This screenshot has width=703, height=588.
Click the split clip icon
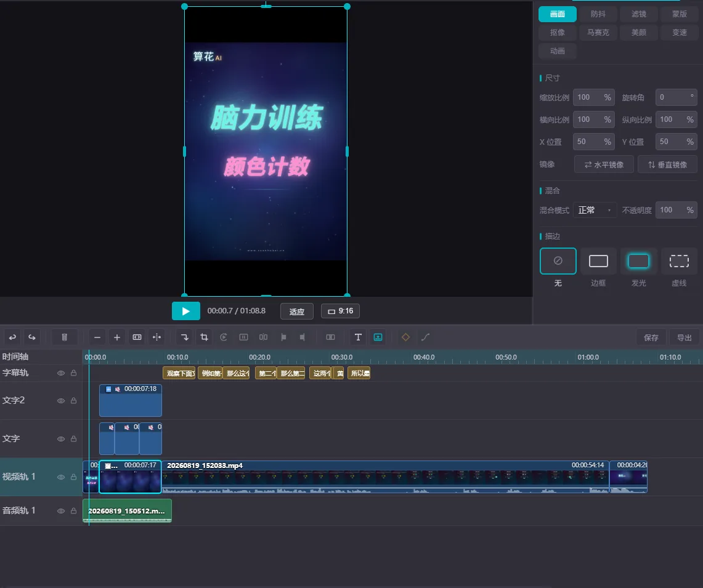[263, 337]
